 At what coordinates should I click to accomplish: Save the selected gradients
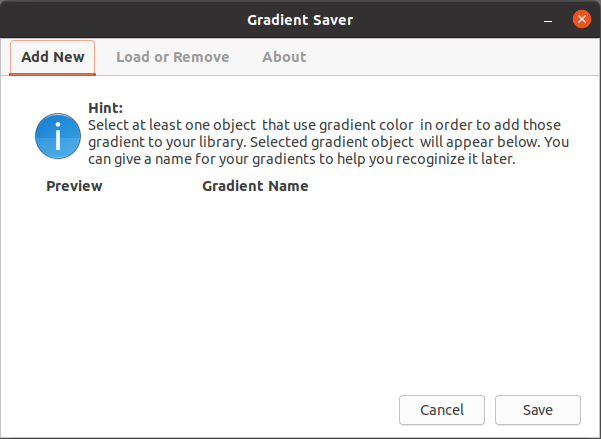click(x=538, y=410)
